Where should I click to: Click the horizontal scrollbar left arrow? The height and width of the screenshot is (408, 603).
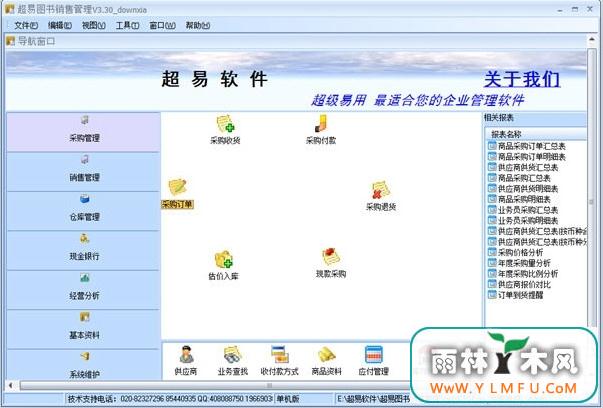pos(10,385)
